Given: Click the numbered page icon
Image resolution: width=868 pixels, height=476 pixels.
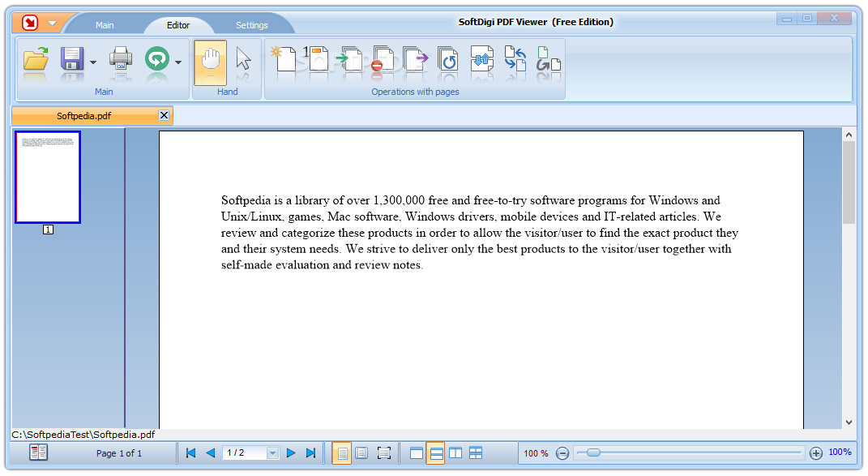Looking at the screenshot, I should pyautogui.click(x=317, y=58).
